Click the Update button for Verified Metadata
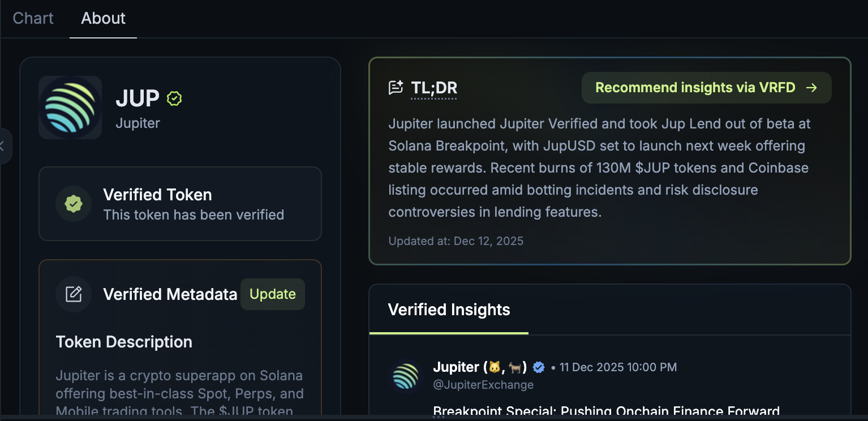The width and height of the screenshot is (868, 421). click(272, 294)
